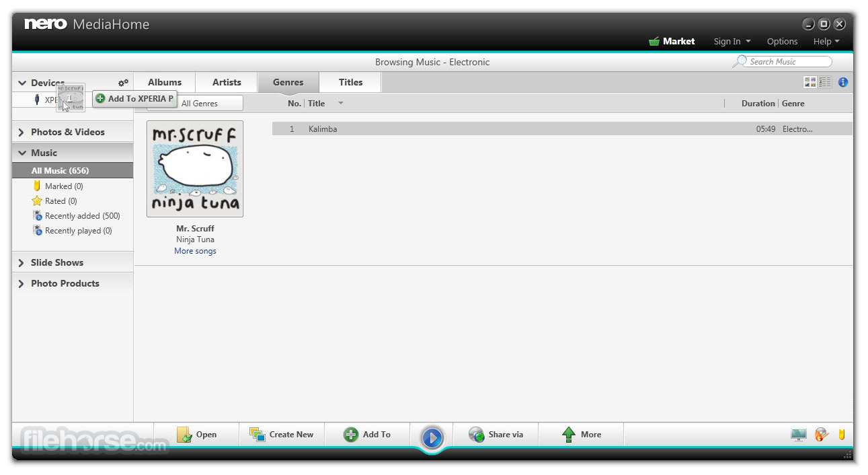Click the yellow marker icon in bottom bar
The height and width of the screenshot is (475, 868).
pyautogui.click(x=842, y=434)
